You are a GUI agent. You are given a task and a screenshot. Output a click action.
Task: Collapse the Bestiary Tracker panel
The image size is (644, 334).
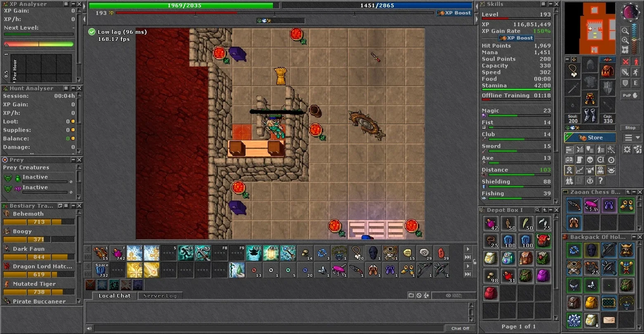pyautogui.click(x=73, y=206)
